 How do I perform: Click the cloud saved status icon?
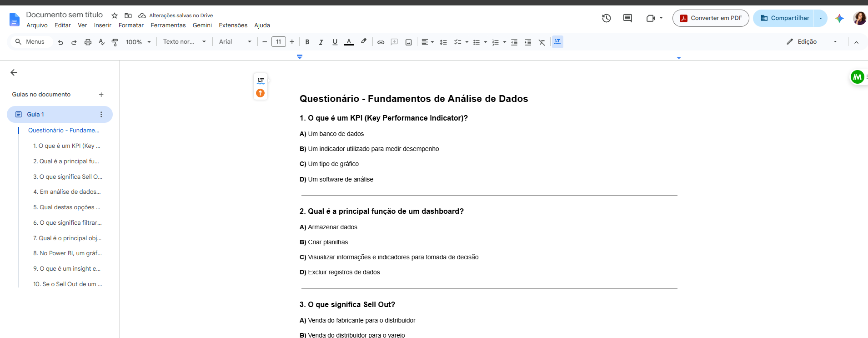[x=142, y=15]
